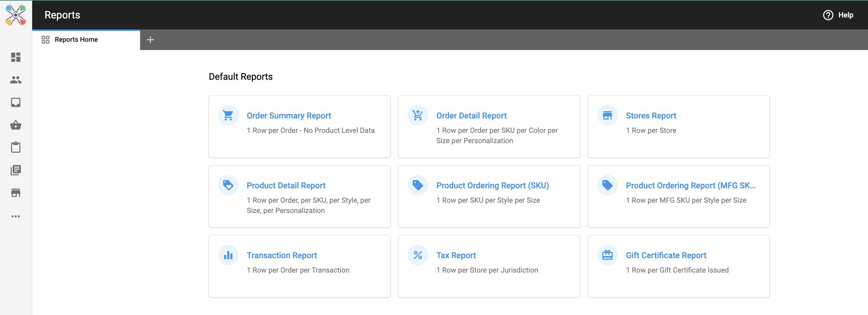Viewport: 868px width, 315px height.
Task: Click the storefront icon in sidebar
Action: [x=16, y=193]
